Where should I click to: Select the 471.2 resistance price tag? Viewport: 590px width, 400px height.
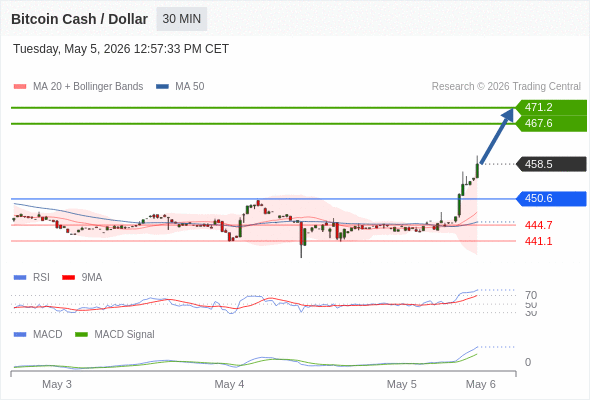(x=551, y=108)
